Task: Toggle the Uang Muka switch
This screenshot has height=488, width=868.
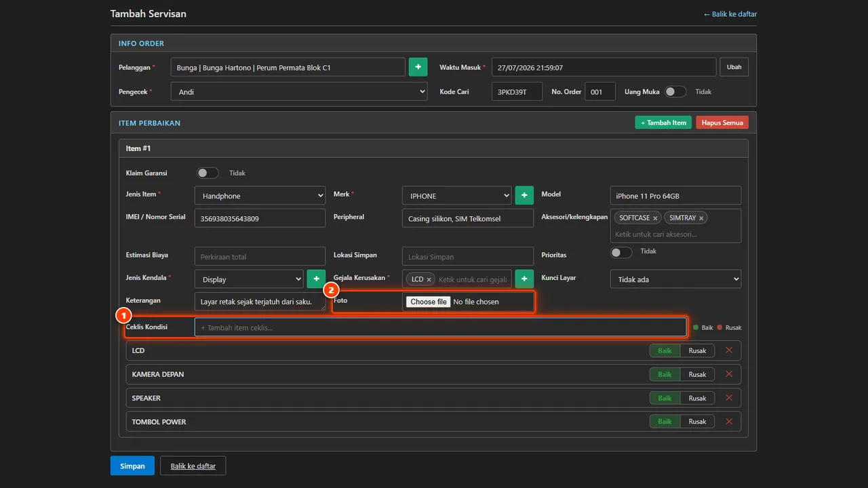Action: (x=675, y=91)
